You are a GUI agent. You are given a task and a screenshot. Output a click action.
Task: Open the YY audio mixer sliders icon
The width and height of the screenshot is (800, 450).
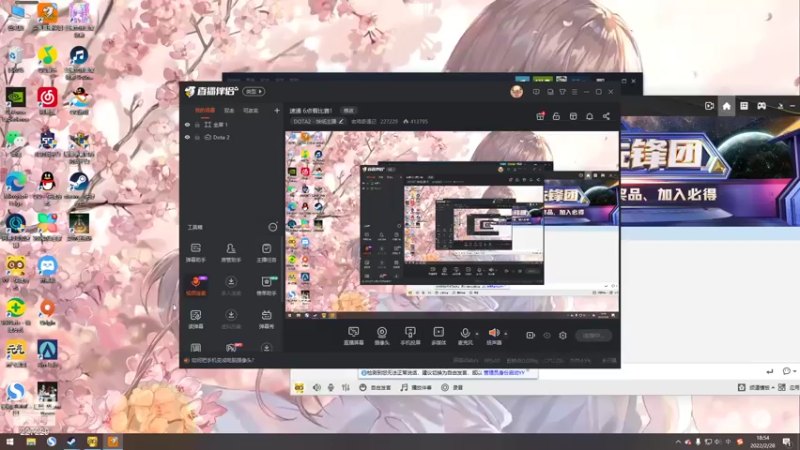click(x=346, y=388)
